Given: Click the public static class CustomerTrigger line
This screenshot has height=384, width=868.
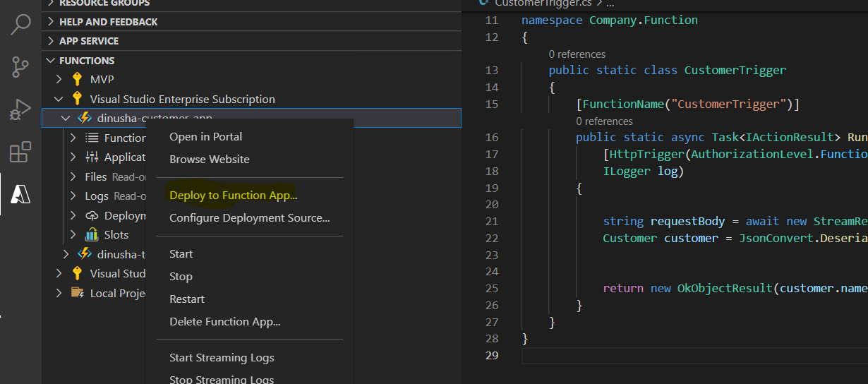Looking at the screenshot, I should pos(668,70).
